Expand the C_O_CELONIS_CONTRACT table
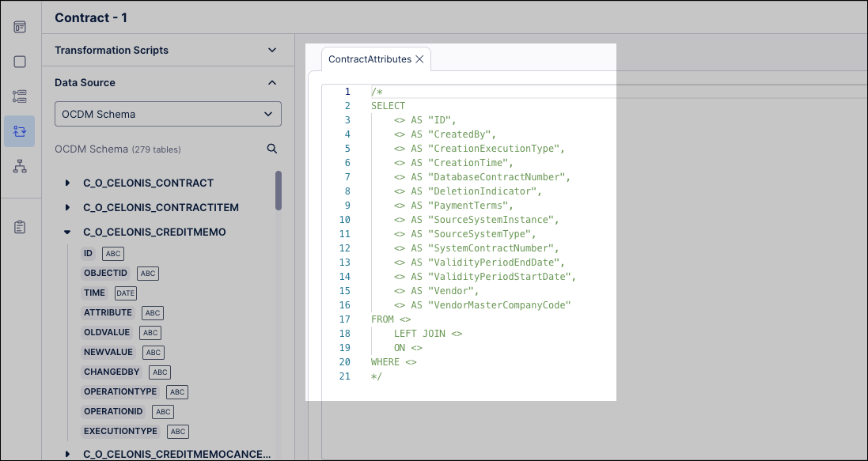Image resolution: width=868 pixels, height=461 pixels. 67,183
